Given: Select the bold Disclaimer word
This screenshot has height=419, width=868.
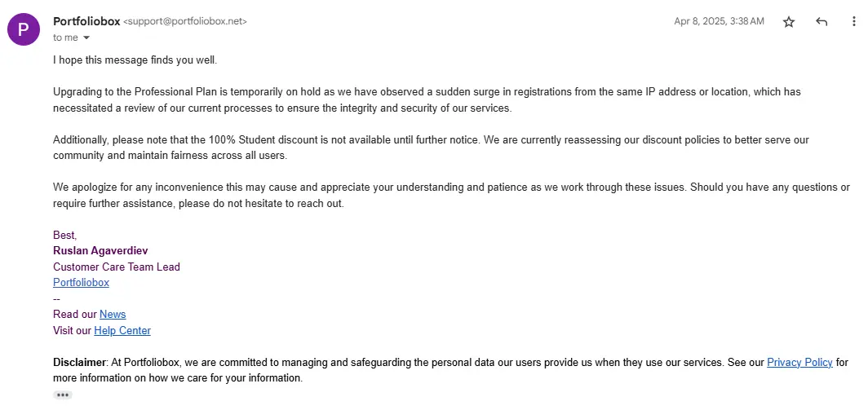Looking at the screenshot, I should [79, 363].
